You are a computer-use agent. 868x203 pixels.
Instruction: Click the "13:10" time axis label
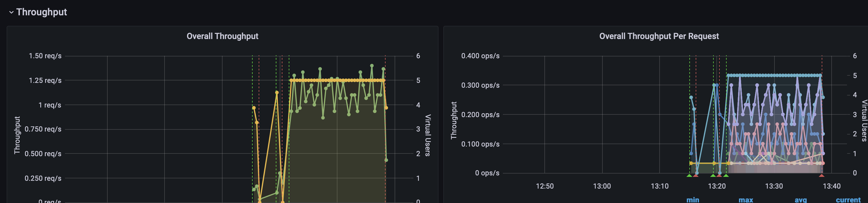pos(660,186)
